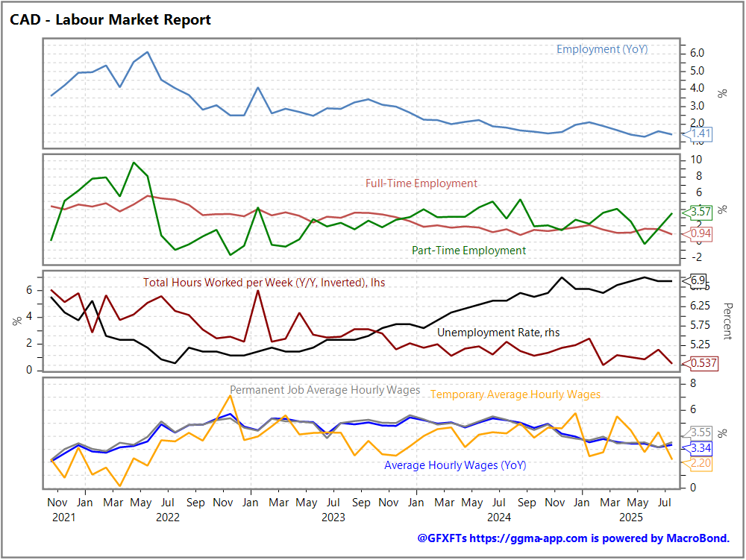Click the -2 tick on the second panel axis

click(696, 257)
